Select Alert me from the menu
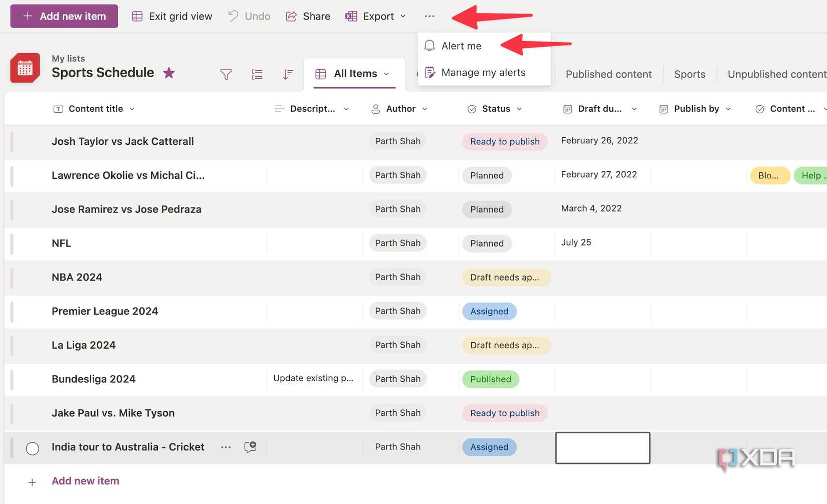 pyautogui.click(x=461, y=46)
